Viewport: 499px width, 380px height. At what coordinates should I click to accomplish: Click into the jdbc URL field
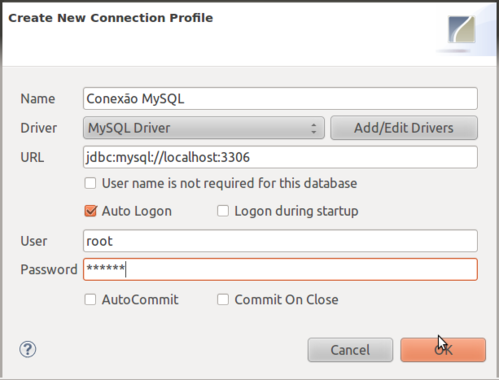coord(280,157)
